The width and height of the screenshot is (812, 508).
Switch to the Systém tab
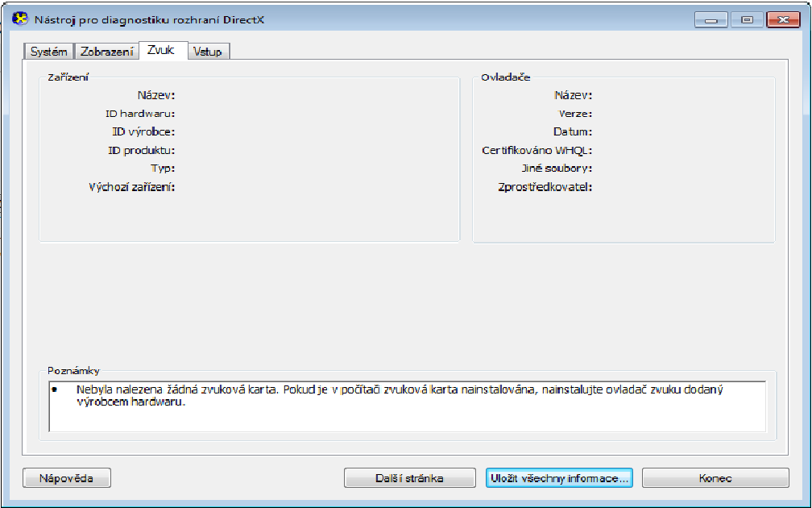48,52
